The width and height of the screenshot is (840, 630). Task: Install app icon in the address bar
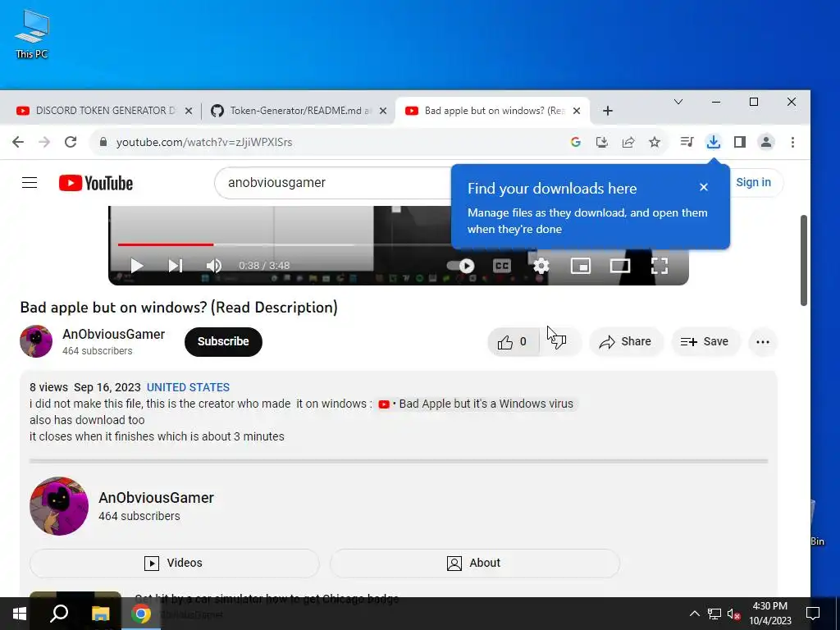pos(602,142)
